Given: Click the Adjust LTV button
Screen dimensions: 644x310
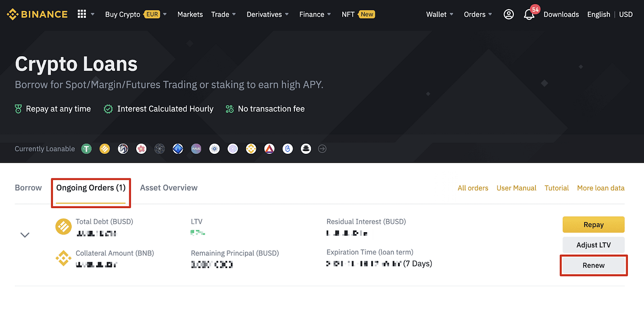Looking at the screenshot, I should (593, 245).
